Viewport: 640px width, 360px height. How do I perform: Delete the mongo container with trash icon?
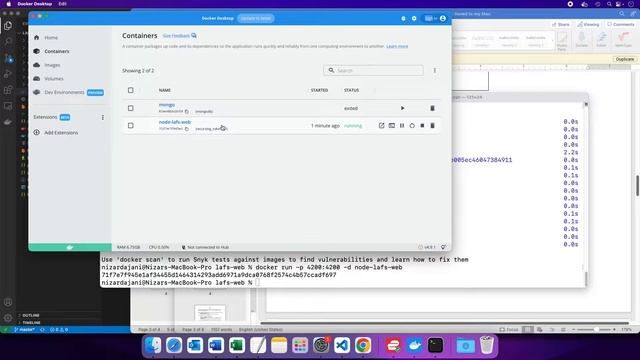coord(432,108)
